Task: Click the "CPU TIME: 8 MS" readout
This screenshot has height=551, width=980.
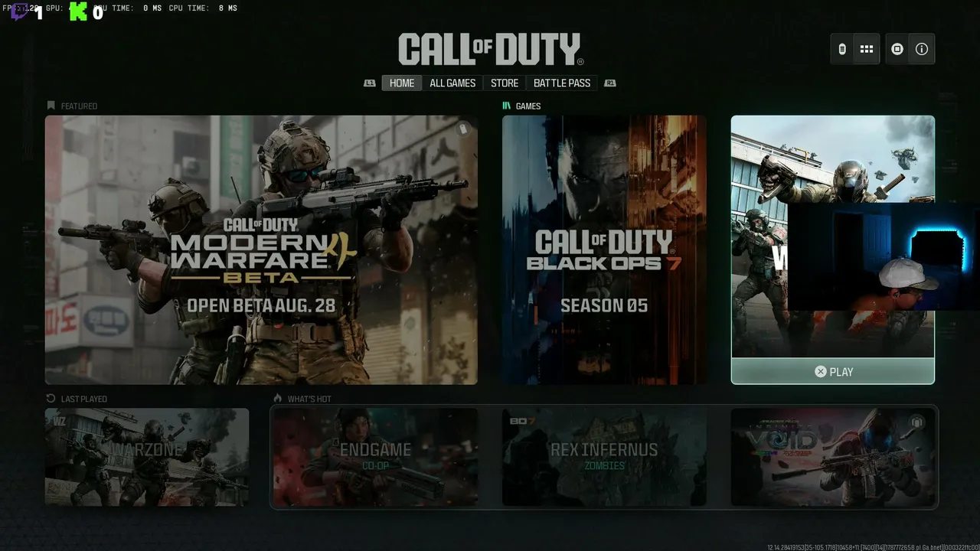Action: (x=202, y=8)
